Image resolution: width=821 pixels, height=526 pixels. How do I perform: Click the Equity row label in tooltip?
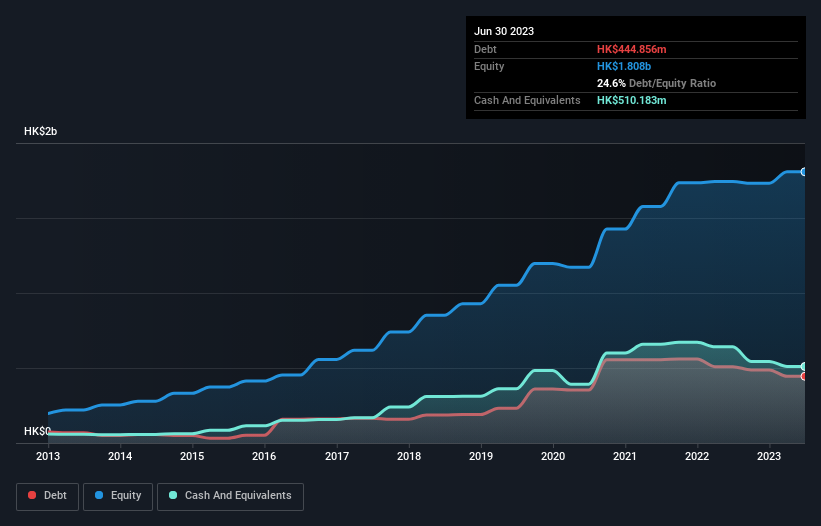point(489,66)
